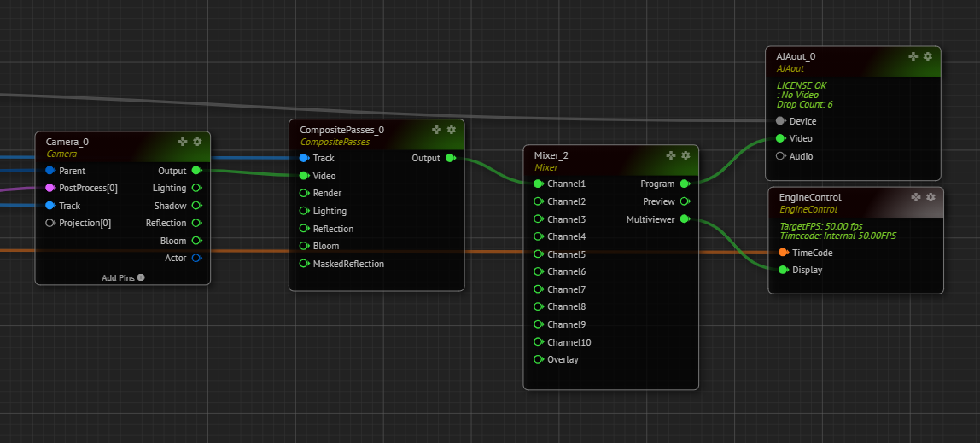Select the Mixer Channel5 input pin
980x443 pixels.
[x=539, y=254]
